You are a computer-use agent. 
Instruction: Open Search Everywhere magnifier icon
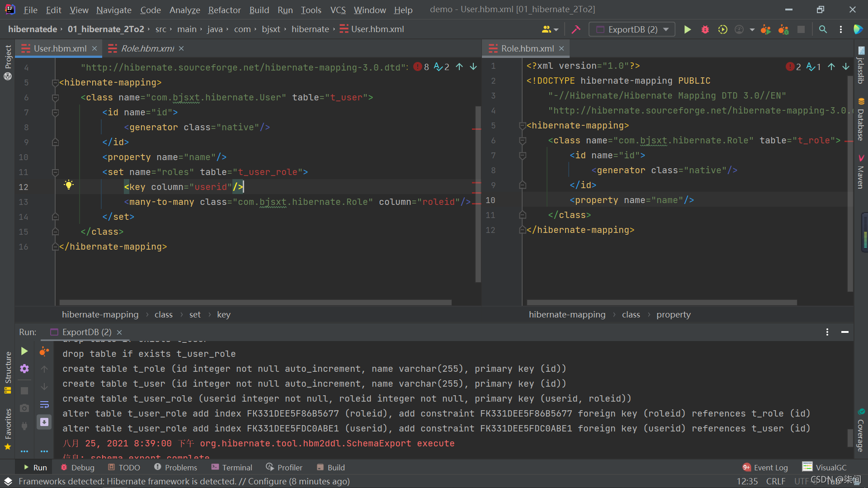823,29
